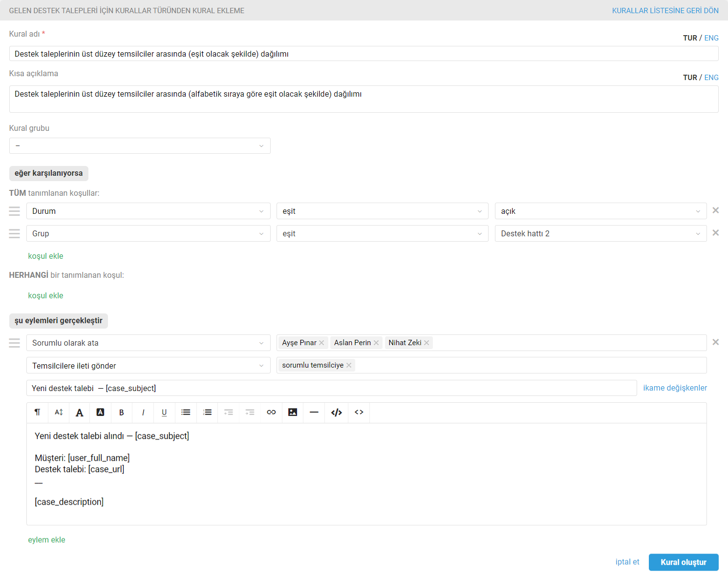Insert horizontal line in message

pyautogui.click(x=314, y=413)
